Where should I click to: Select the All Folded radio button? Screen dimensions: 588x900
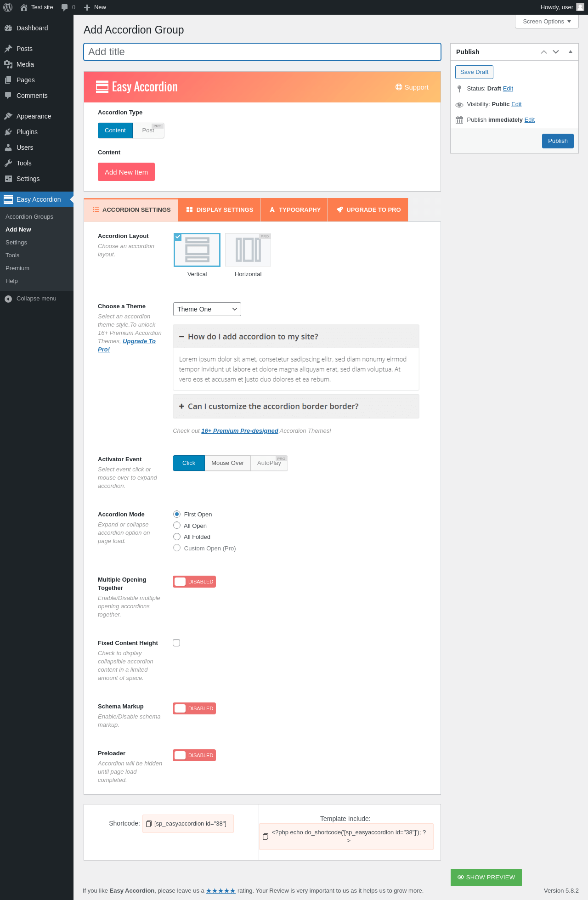click(x=177, y=537)
